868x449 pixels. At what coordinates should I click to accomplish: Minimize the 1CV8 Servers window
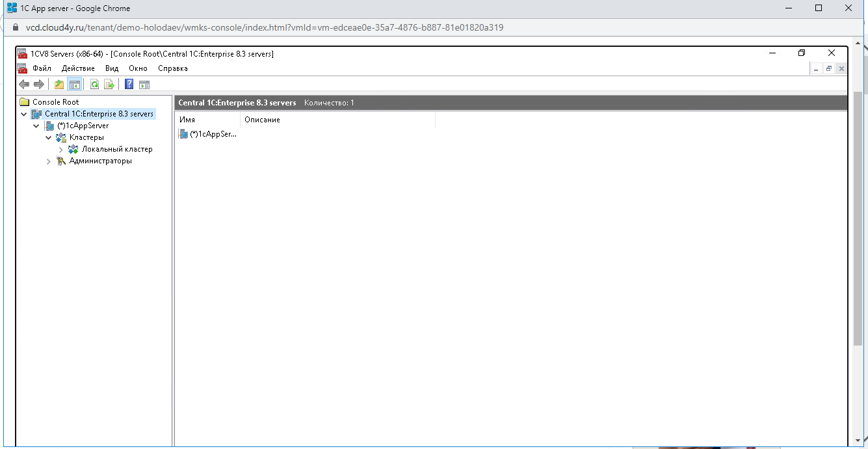772,53
